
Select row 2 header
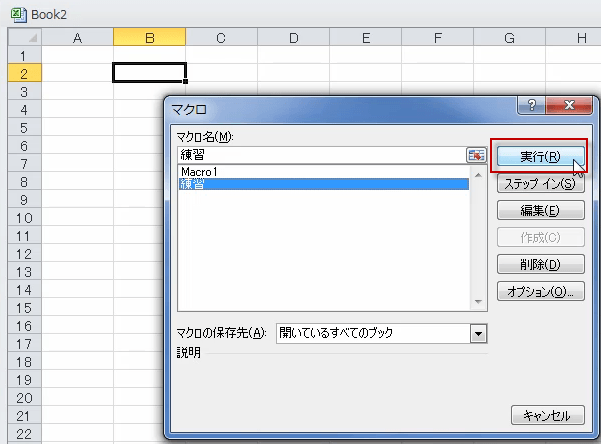point(25,73)
